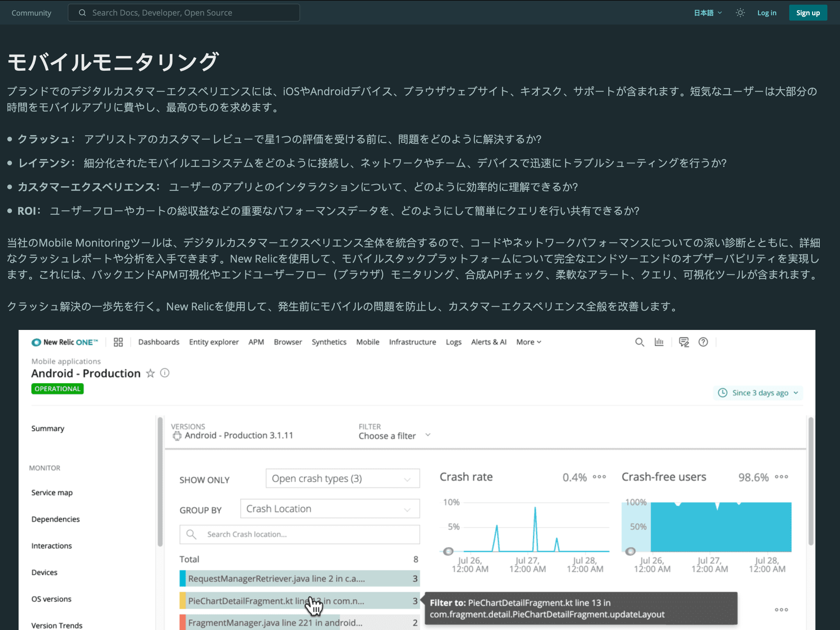
Task: Open Alerts & AI in the navigation
Action: click(489, 342)
